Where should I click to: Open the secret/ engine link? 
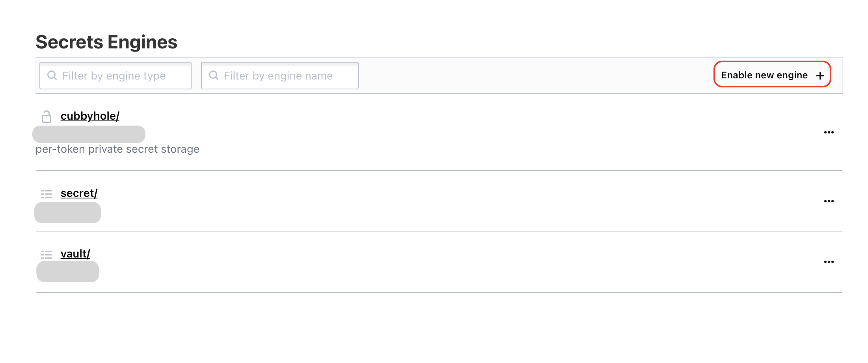pos(79,193)
